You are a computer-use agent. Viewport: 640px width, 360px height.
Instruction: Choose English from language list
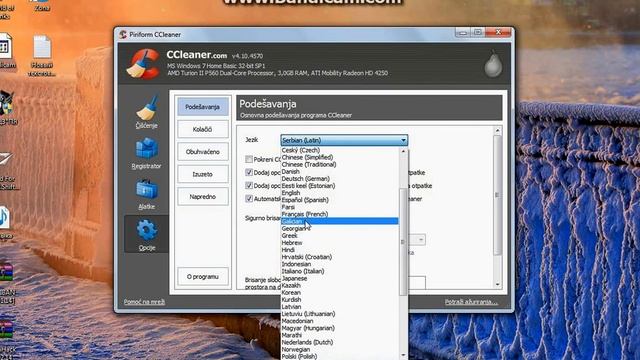(340, 193)
